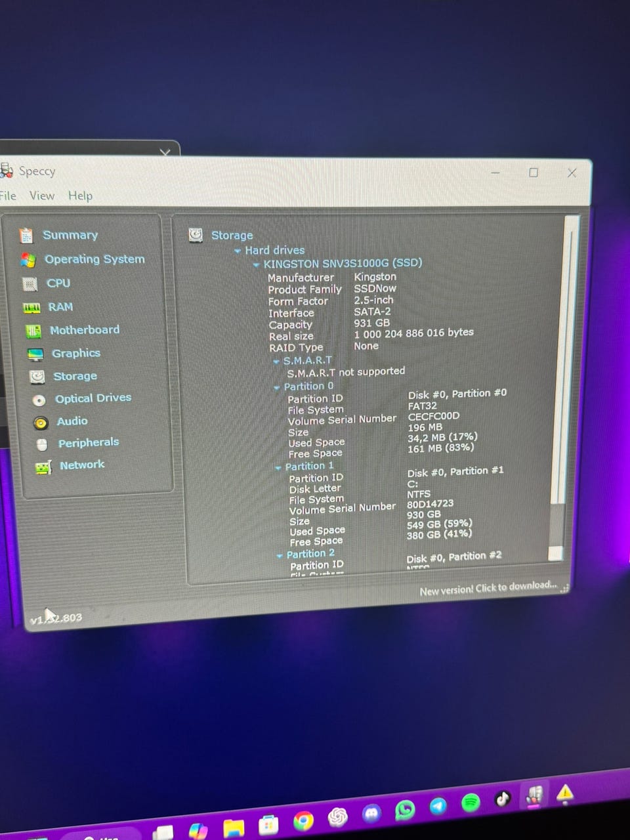Click the 549 GB (59%) used space
Image resolution: width=630 pixels, height=840 pixels.
[x=439, y=524]
